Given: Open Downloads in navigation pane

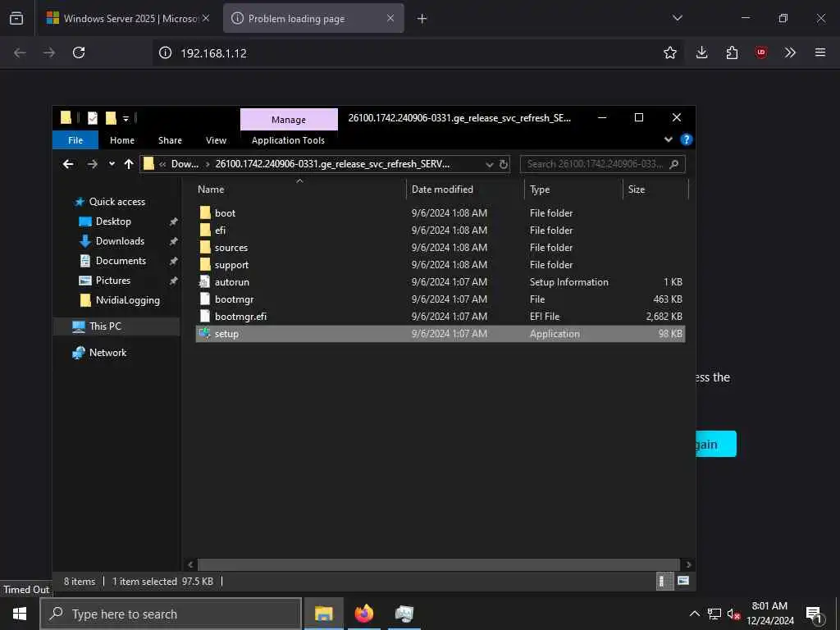Looking at the screenshot, I should [120, 241].
